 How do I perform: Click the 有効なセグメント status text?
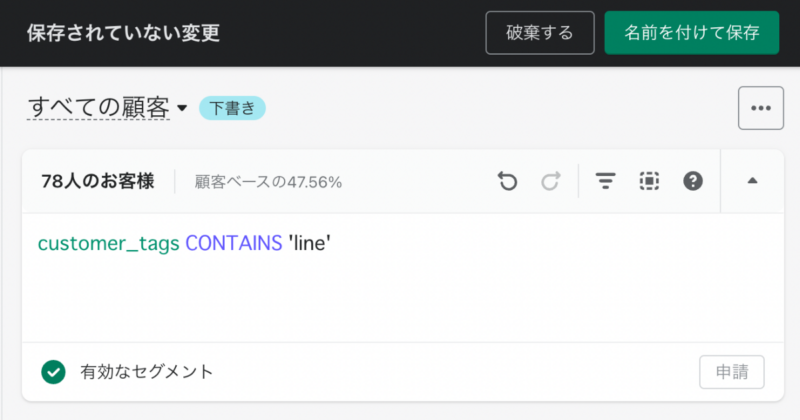point(146,372)
